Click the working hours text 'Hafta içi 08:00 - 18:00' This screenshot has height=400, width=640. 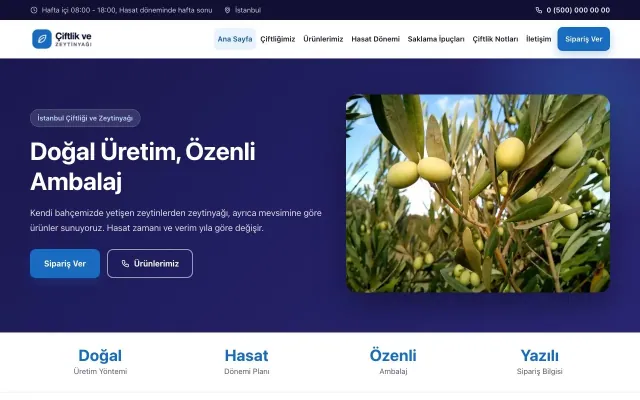click(x=79, y=10)
